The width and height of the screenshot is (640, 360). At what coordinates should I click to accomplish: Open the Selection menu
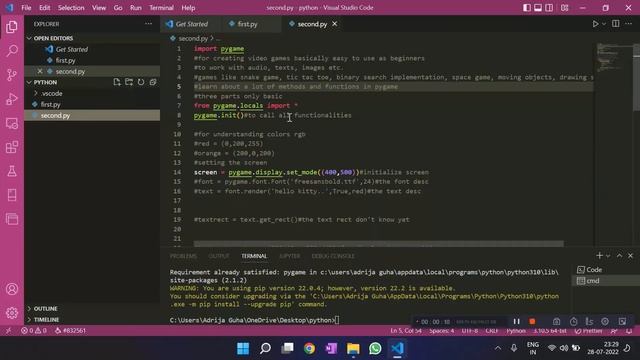click(x=71, y=8)
